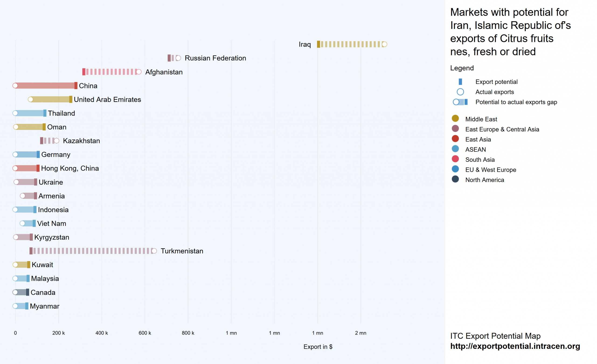The image size is (597, 364).
Task: Open the exportpotential.intracen.org link
Action: (515, 346)
